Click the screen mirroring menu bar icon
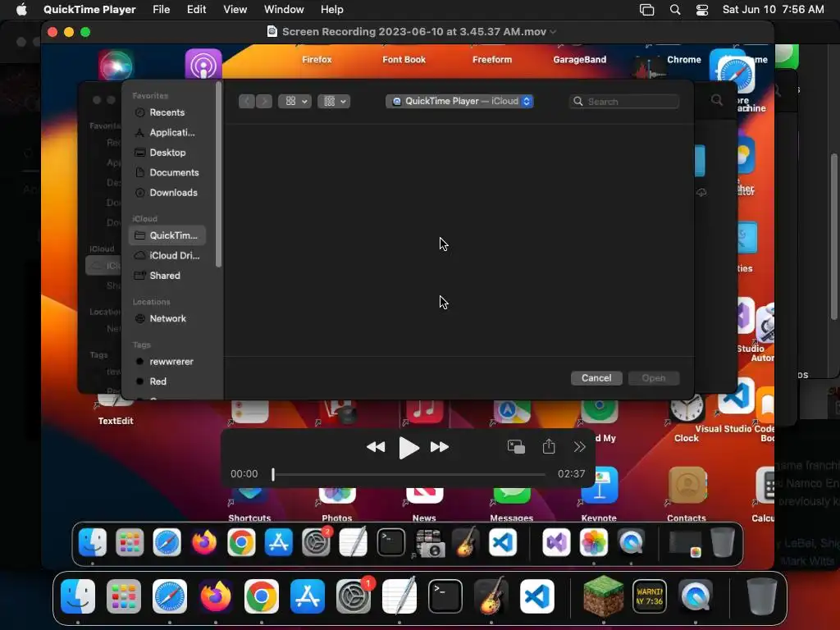 coord(647,10)
